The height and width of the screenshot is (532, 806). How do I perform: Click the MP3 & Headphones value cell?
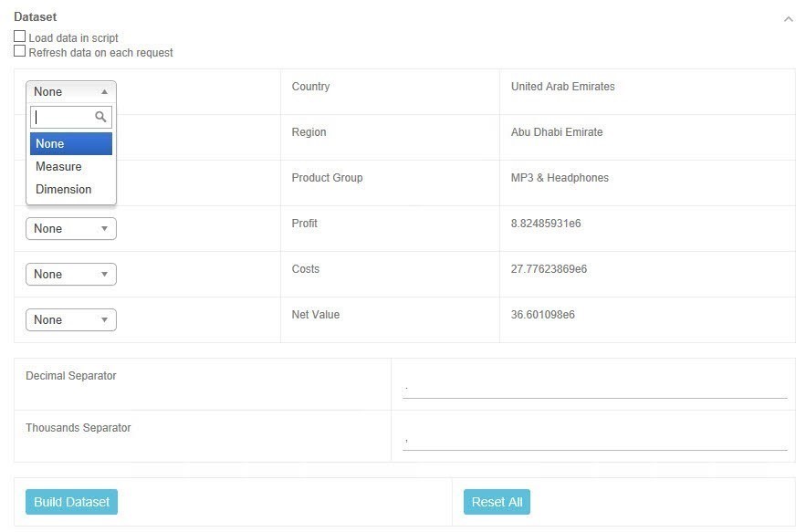click(x=560, y=178)
